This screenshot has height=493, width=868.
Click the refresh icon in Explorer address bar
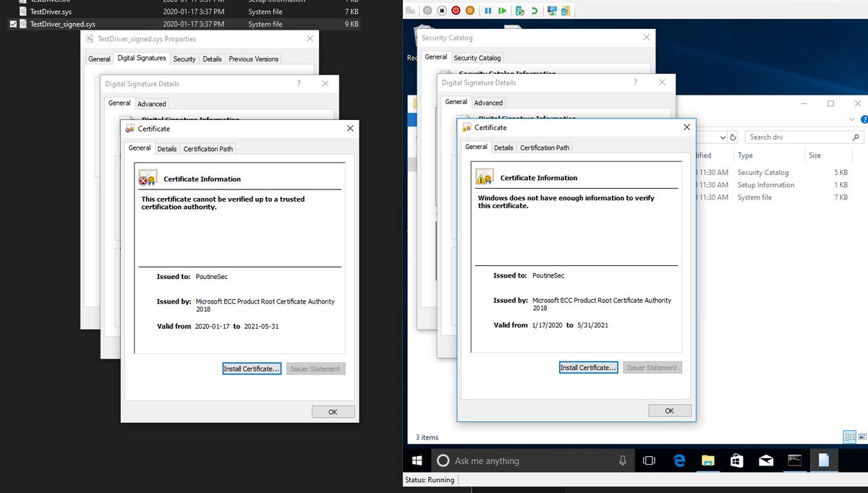pyautogui.click(x=733, y=137)
